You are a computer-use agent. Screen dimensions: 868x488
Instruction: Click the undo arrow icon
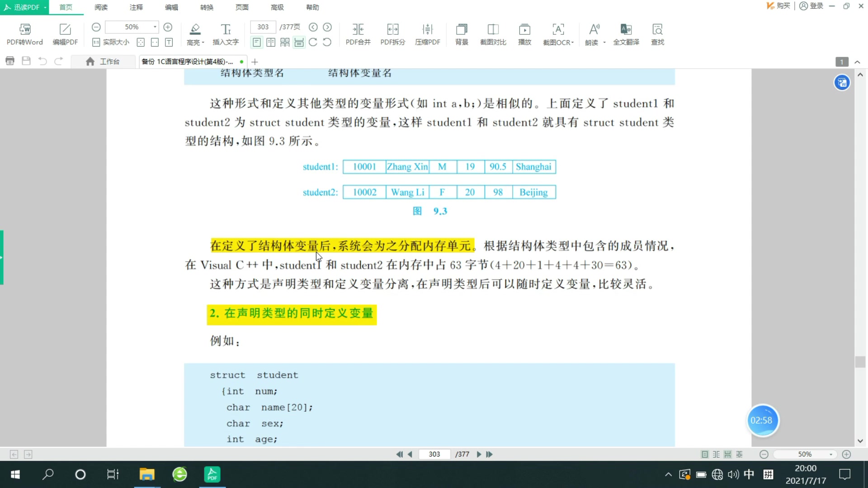click(x=42, y=61)
